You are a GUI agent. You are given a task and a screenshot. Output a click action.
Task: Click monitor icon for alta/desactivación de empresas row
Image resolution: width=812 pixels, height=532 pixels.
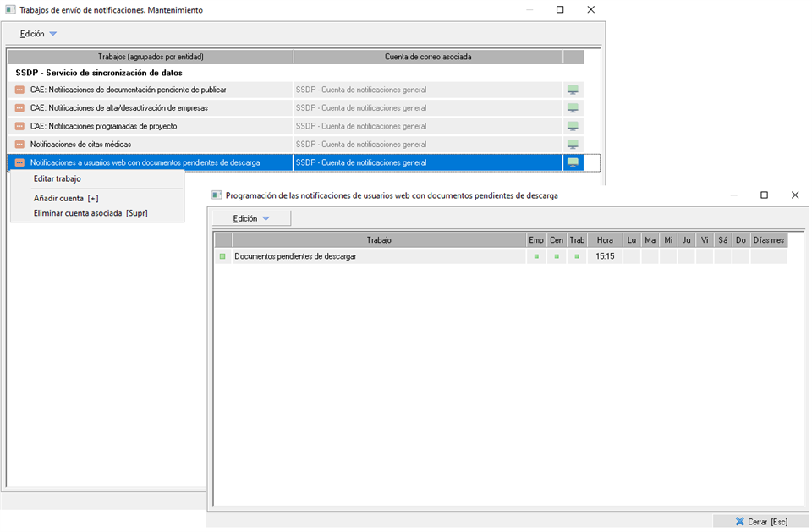(x=573, y=108)
